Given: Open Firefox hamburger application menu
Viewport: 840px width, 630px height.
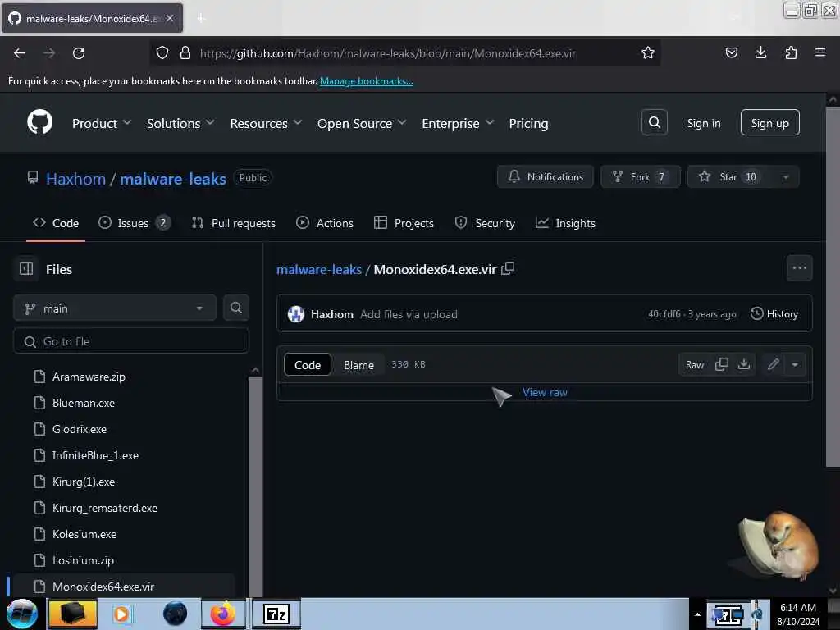Looking at the screenshot, I should pos(819,52).
